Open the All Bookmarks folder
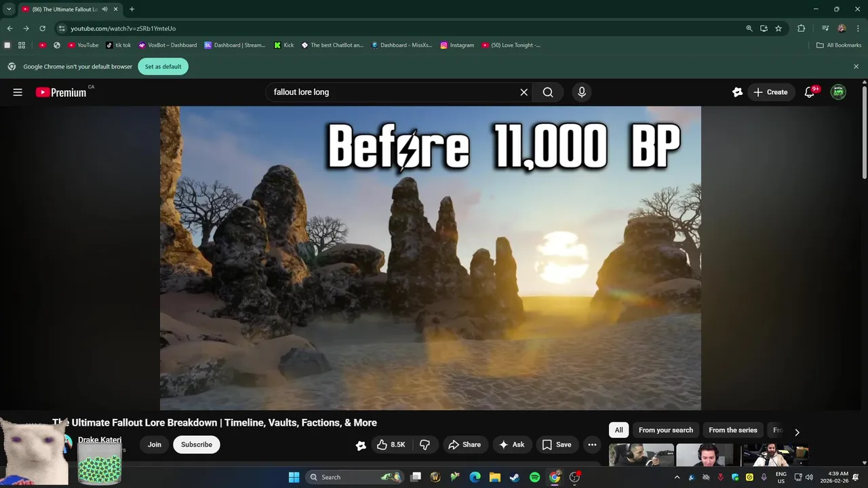This screenshot has height=488, width=868. 839,45
